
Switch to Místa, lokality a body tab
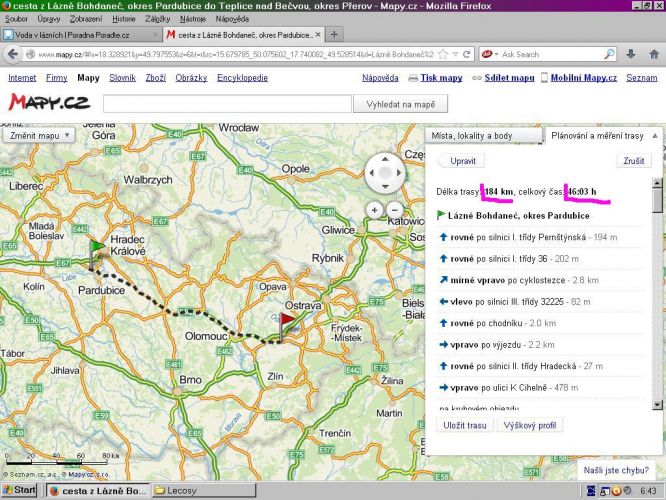point(484,136)
